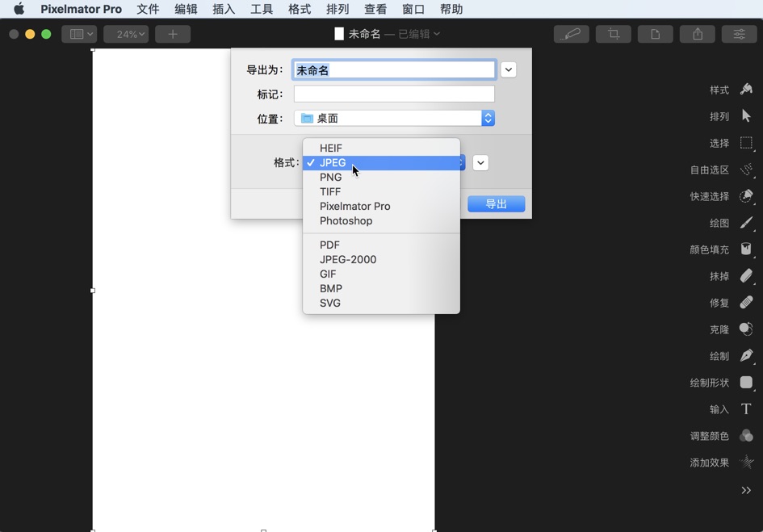Choose Pixelmator Pro format
Image resolution: width=763 pixels, height=532 pixels.
[381, 207]
